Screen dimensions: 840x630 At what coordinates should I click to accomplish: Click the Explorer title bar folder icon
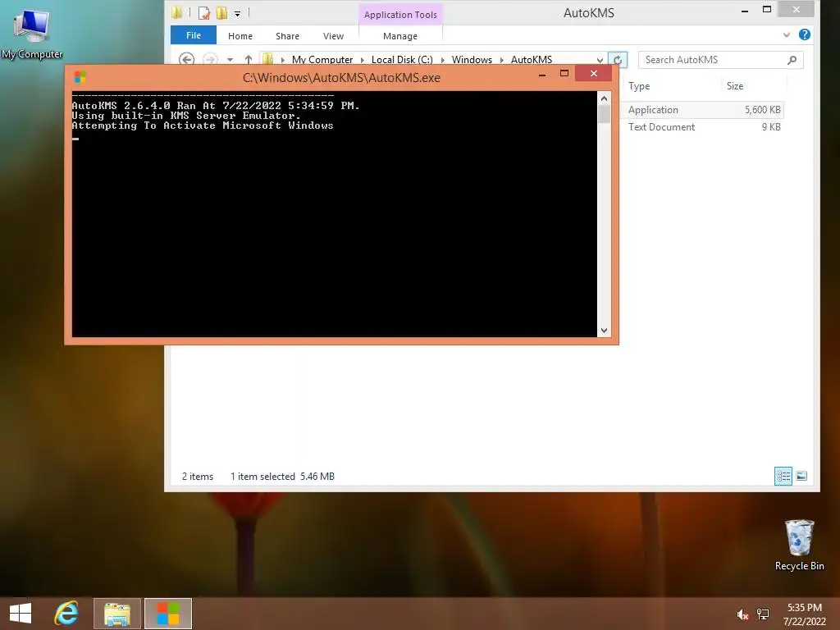coord(177,12)
